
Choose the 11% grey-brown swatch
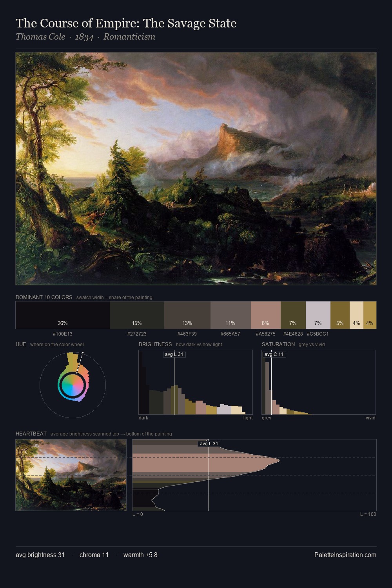coord(230,315)
